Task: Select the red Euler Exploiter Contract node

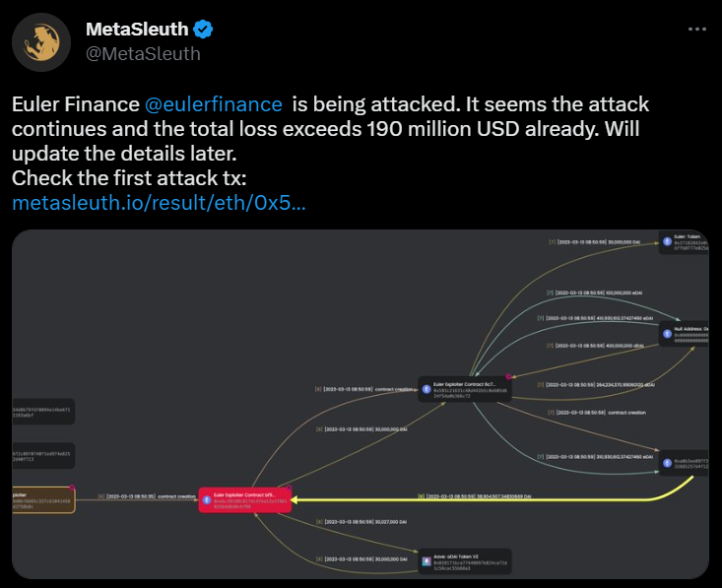Action: coord(245,500)
